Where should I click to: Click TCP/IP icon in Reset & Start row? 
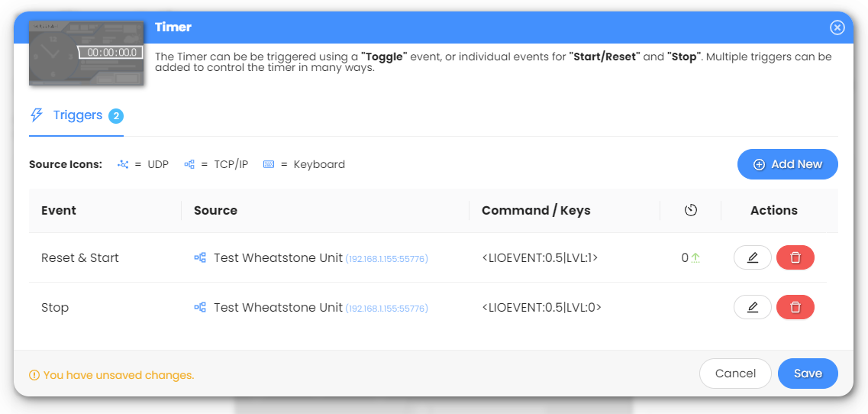(200, 258)
